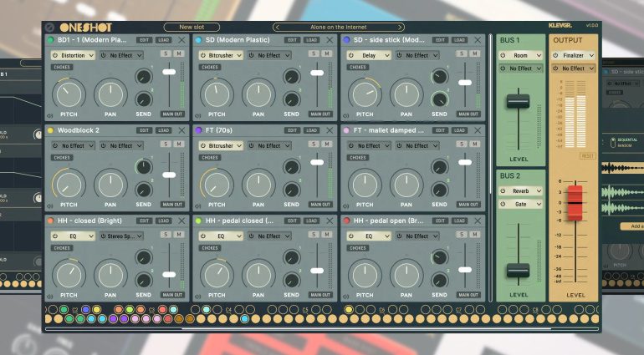The width and height of the screenshot is (644, 355).
Task: Go to the next preset with right arrow
Action: click(x=400, y=28)
